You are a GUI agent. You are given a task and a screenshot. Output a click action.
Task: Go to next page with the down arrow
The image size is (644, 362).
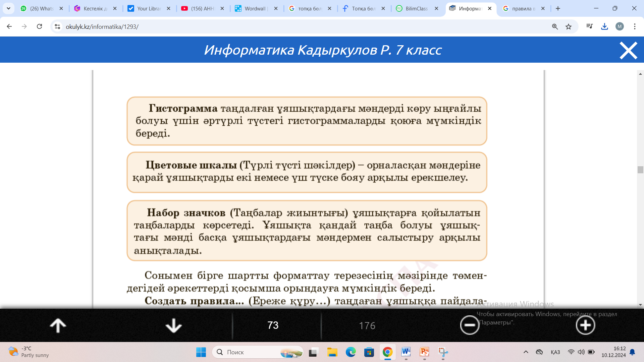coord(173,325)
